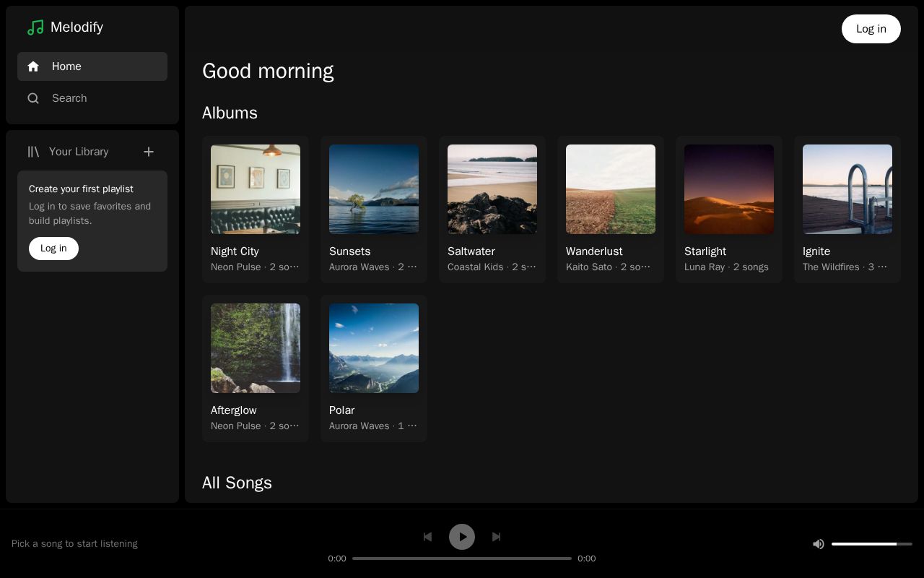The width and height of the screenshot is (924, 578).
Task: Click the 'Polar' album title
Action: coord(342,410)
